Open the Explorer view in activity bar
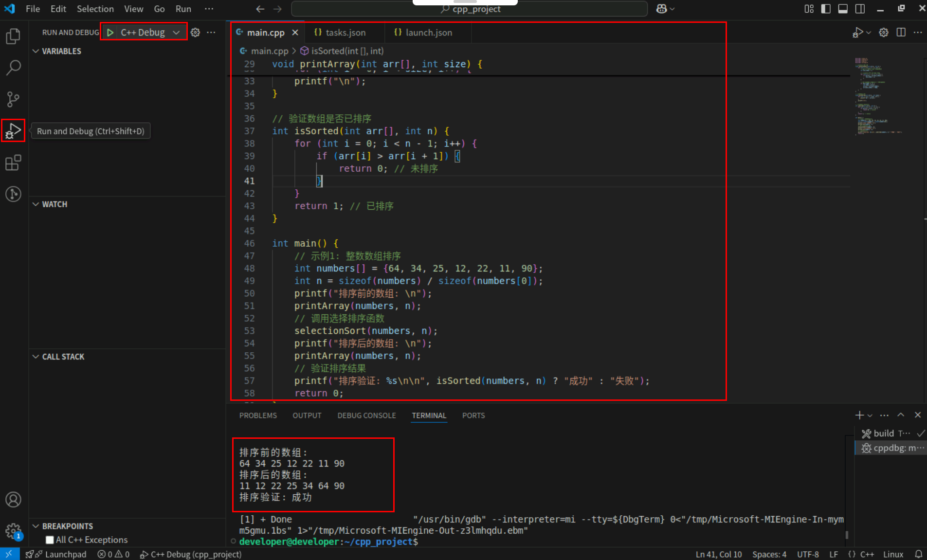Viewport: 927px width, 560px height. tap(13, 36)
